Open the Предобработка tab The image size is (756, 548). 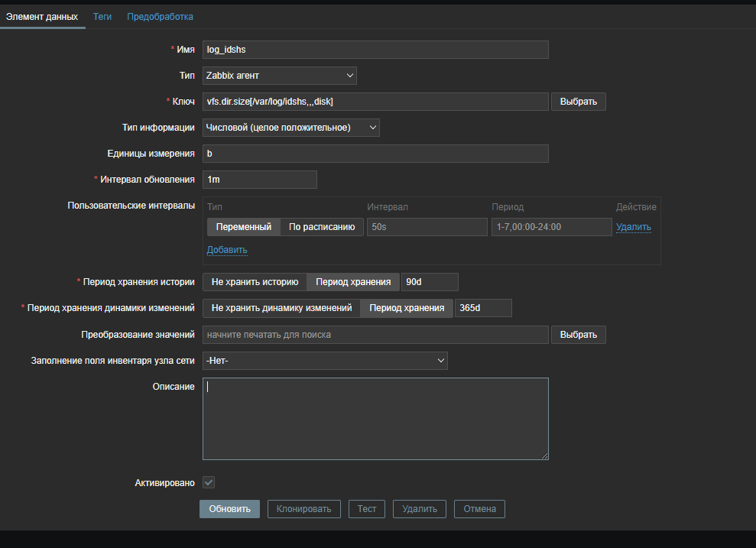(x=160, y=16)
